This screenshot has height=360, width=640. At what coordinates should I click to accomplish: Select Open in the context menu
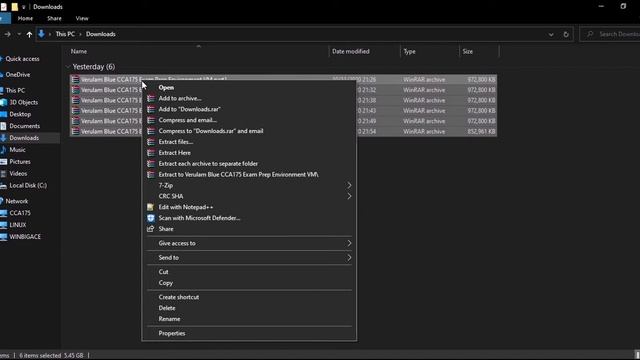point(166,87)
